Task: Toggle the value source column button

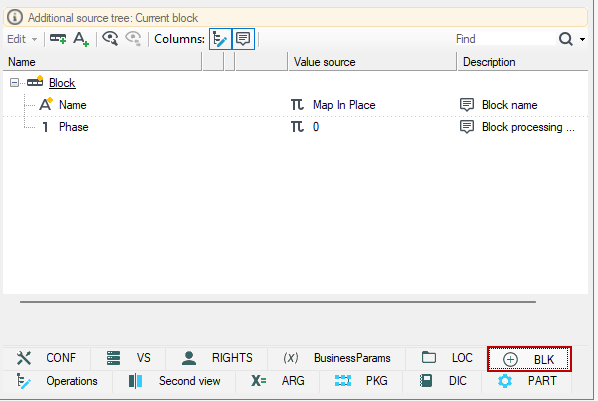Action: [x=220, y=39]
